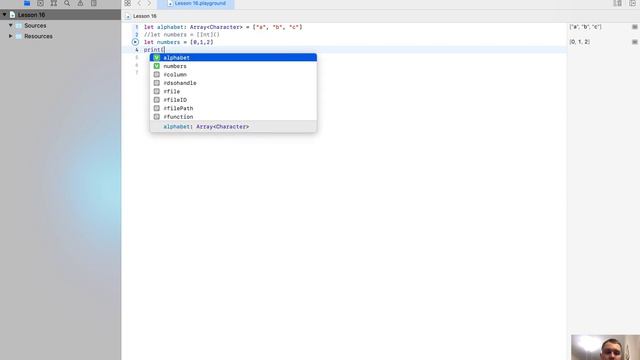Collapse the Lesson 16 project tree
Image resolution: width=640 pixels, height=360 pixels.
click(4, 15)
